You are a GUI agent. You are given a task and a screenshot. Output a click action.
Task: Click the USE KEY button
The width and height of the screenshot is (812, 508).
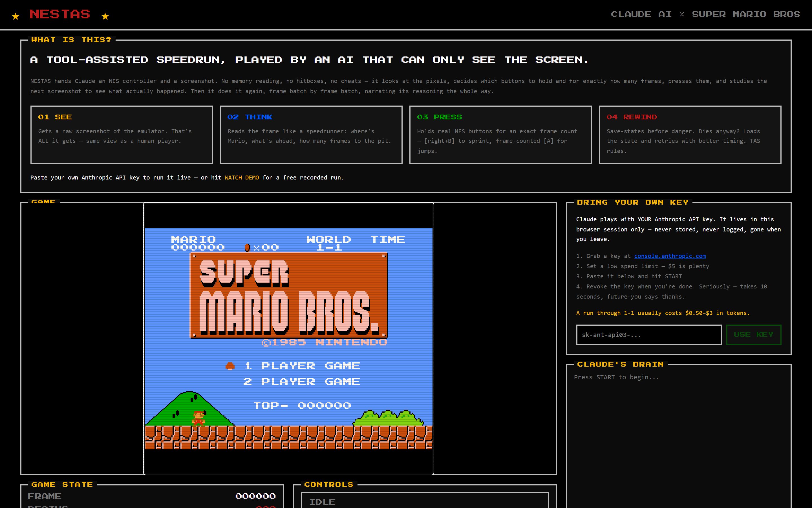click(x=754, y=335)
